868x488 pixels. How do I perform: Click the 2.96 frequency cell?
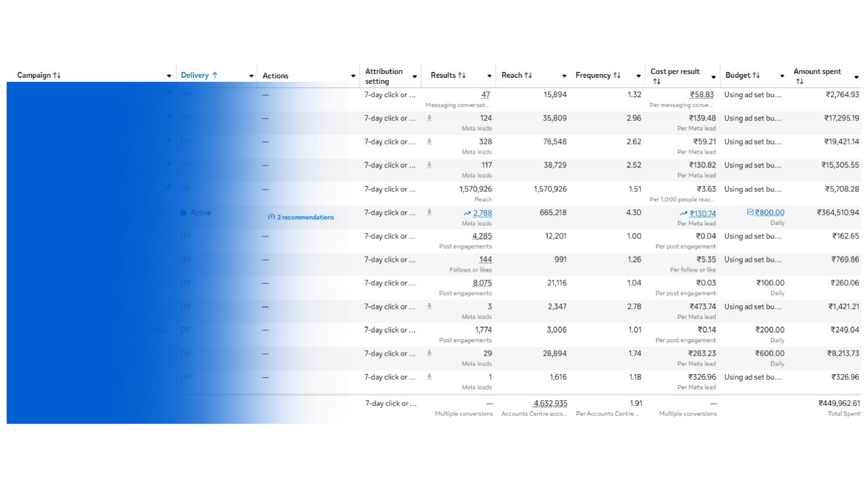(634, 118)
